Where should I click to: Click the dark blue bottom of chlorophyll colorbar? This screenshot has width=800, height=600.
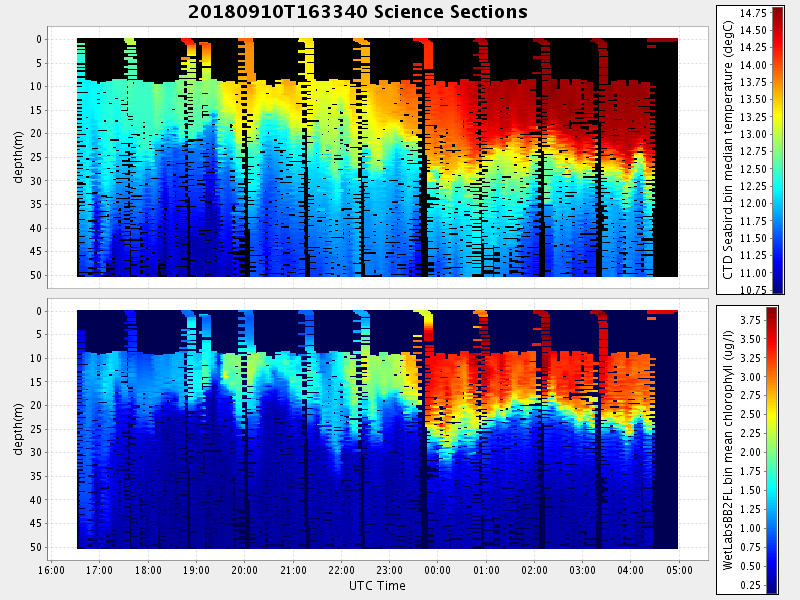pyautogui.click(x=771, y=588)
